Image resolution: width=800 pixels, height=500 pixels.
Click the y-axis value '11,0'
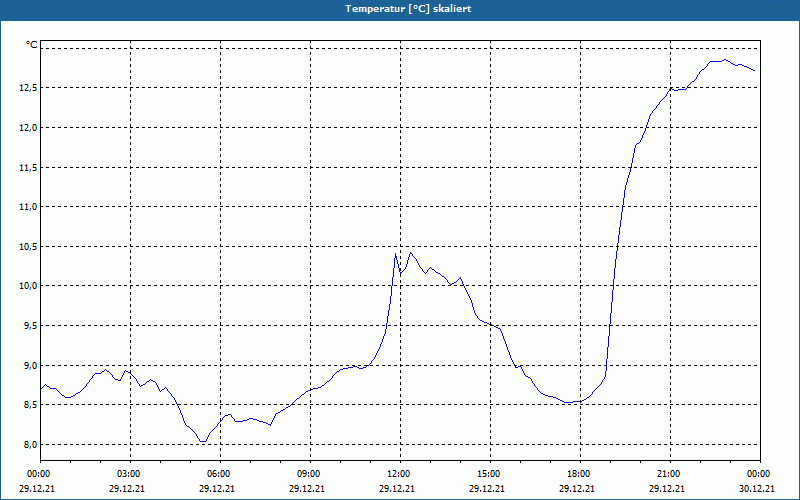[x=30, y=207]
